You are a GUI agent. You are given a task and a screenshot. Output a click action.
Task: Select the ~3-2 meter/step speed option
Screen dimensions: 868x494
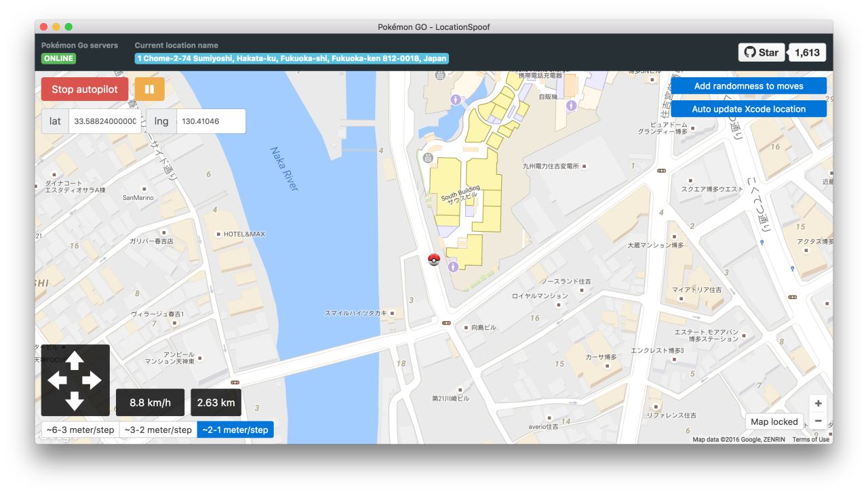pos(158,430)
